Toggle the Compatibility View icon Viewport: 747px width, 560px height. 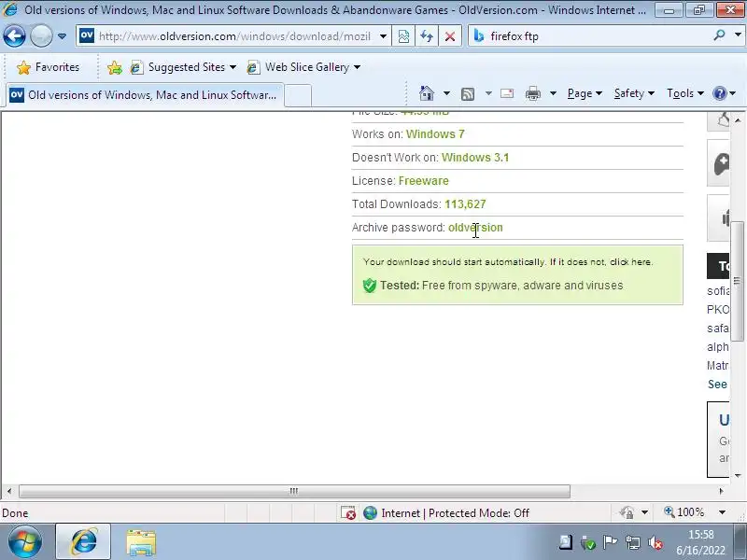pyautogui.click(x=403, y=36)
